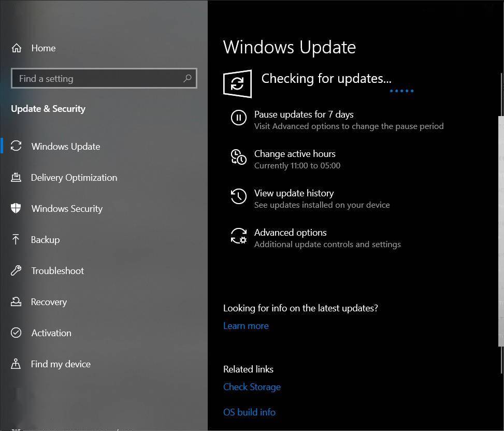
Task: Select the Windows Update sync icon
Action: pyautogui.click(x=17, y=146)
